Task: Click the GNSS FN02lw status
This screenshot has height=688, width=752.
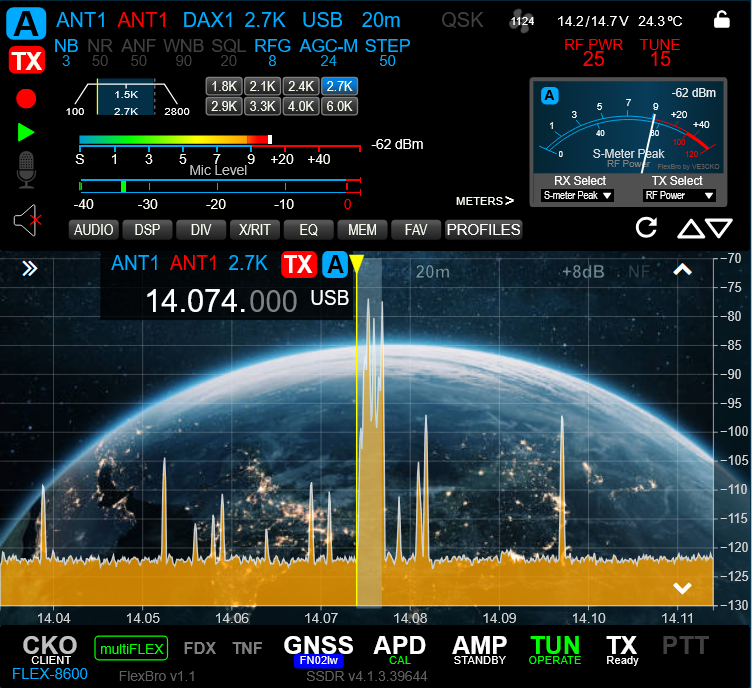Action: click(x=318, y=651)
